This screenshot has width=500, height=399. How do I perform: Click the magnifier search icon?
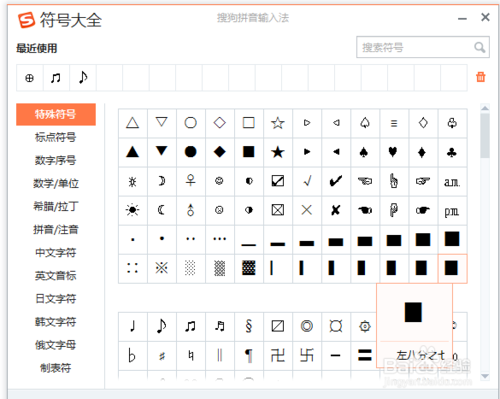(x=480, y=47)
